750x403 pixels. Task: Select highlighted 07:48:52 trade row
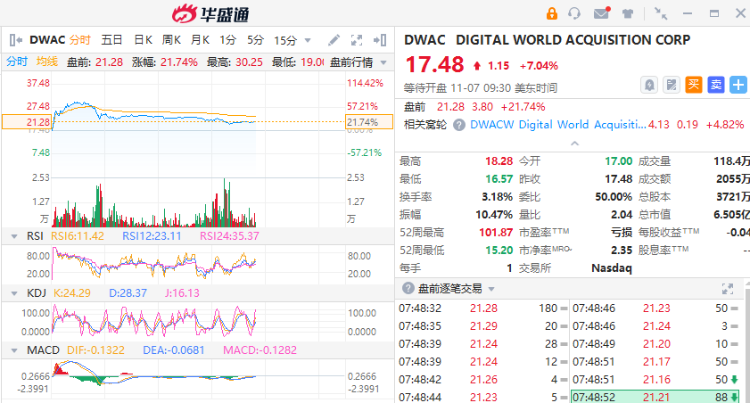pos(655,397)
